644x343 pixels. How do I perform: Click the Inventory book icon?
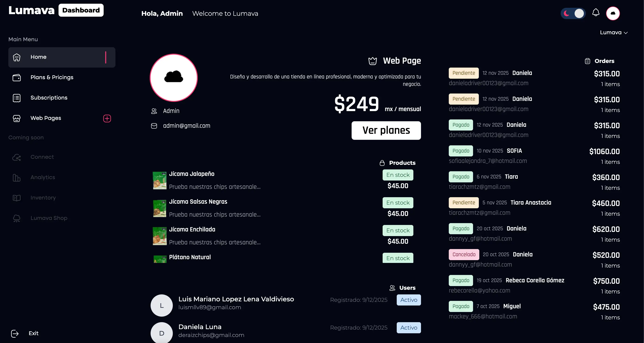click(x=16, y=198)
